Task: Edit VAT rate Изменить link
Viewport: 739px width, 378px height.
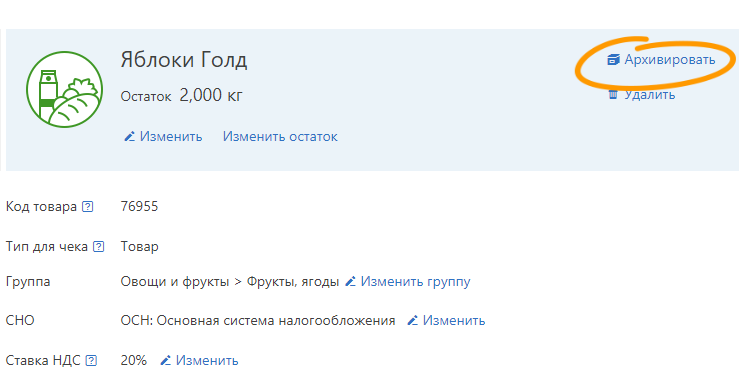Action: coord(207,361)
